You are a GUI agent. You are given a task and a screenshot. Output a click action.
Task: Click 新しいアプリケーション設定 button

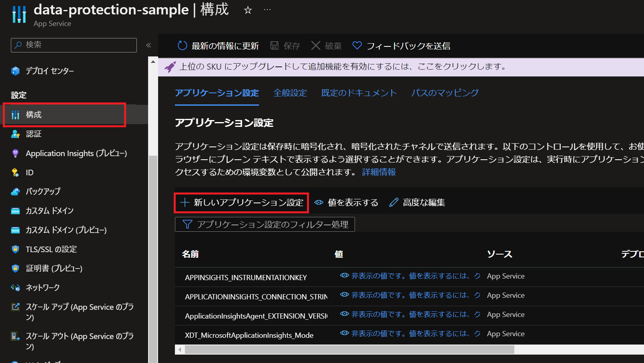click(x=242, y=203)
